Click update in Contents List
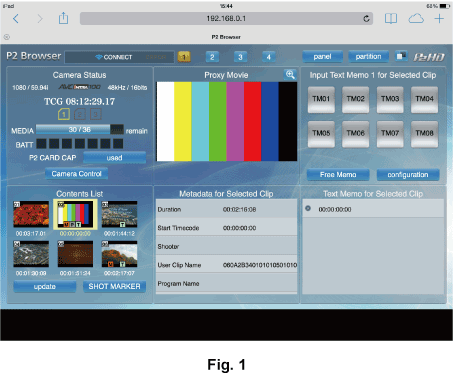 [45, 287]
